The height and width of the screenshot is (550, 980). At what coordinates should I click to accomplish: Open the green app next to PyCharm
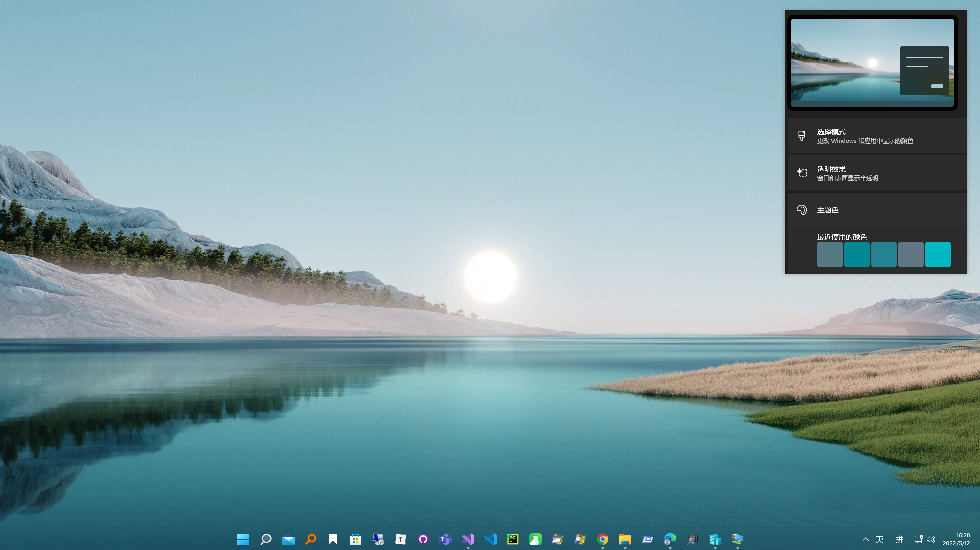pos(535,539)
